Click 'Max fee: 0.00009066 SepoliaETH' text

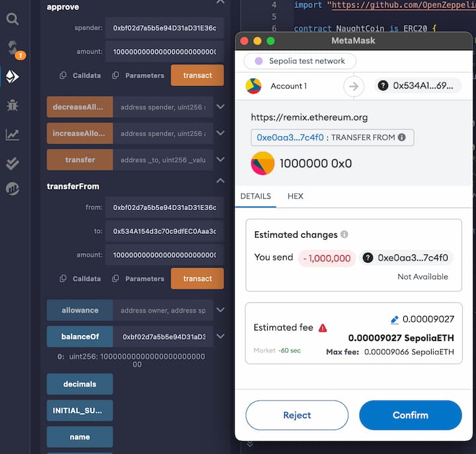[x=390, y=352]
